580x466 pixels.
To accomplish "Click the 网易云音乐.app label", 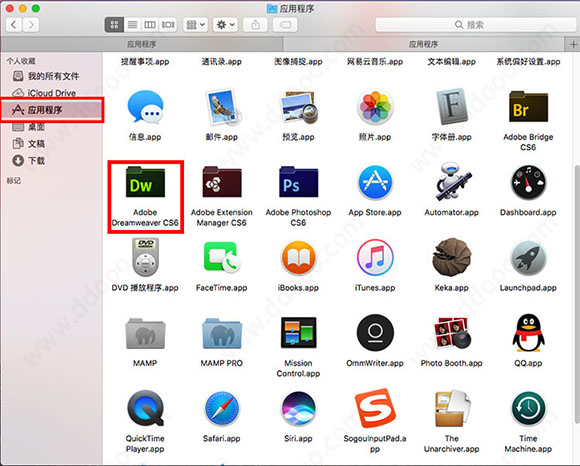I will pyautogui.click(x=375, y=62).
